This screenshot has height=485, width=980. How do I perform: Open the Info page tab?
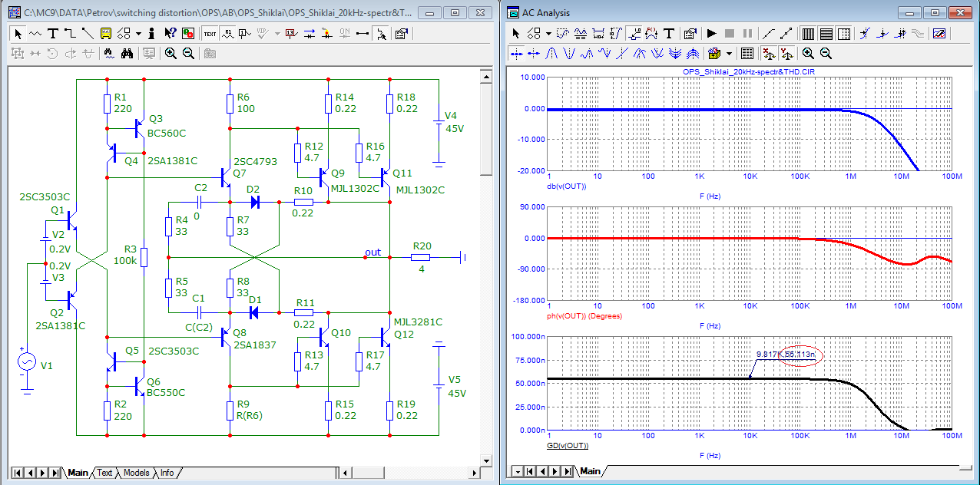tap(167, 473)
